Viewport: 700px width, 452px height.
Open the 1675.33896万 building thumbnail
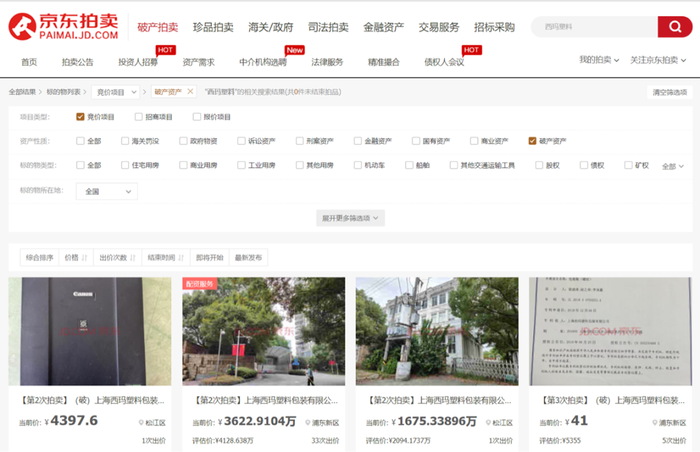[x=437, y=331]
